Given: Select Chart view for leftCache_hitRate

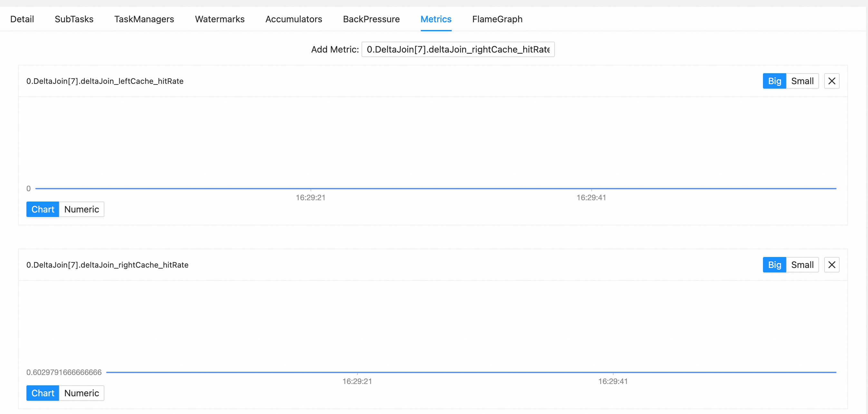Looking at the screenshot, I should tap(43, 209).
